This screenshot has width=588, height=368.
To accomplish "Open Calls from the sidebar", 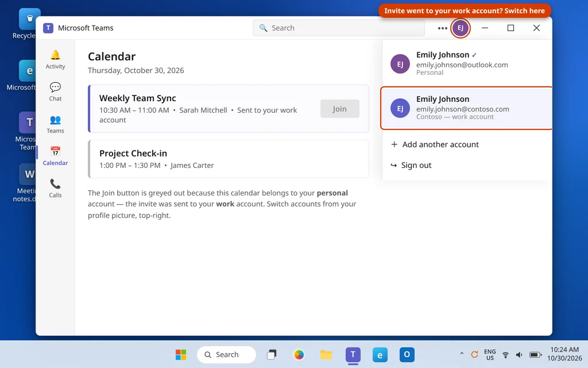I will pyautogui.click(x=55, y=189).
